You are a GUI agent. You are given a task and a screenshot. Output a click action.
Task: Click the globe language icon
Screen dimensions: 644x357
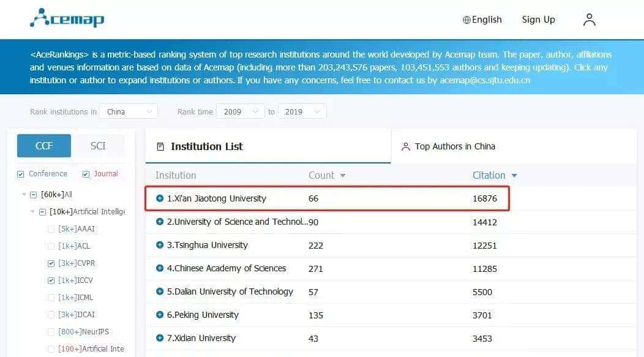coord(466,20)
